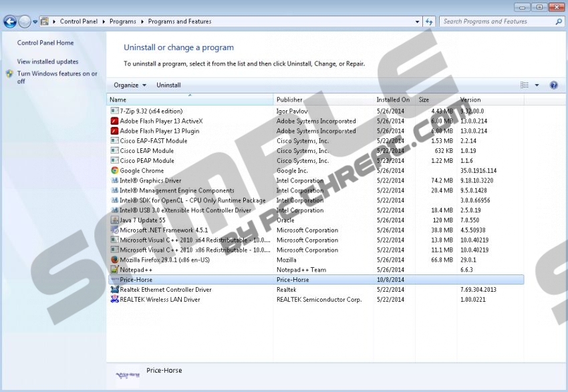This screenshot has height=392, width=568.
Task: Click the Google Chrome icon in the program list
Action: pos(114,171)
